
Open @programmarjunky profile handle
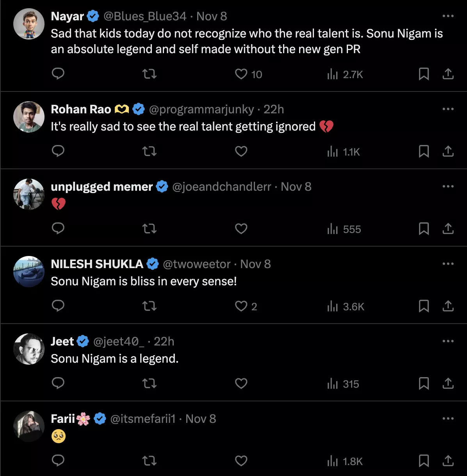(201, 109)
